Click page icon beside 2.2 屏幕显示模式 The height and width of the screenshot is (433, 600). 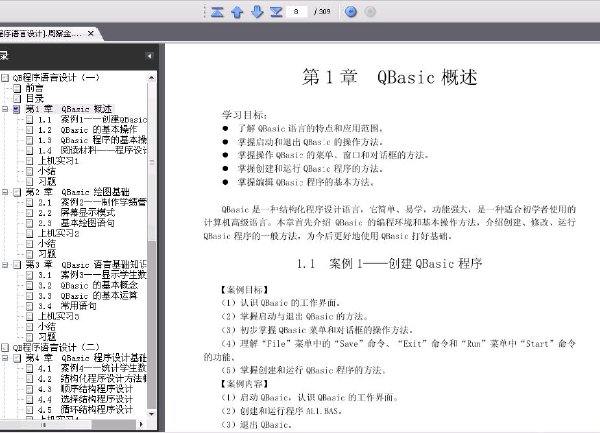pos(29,213)
